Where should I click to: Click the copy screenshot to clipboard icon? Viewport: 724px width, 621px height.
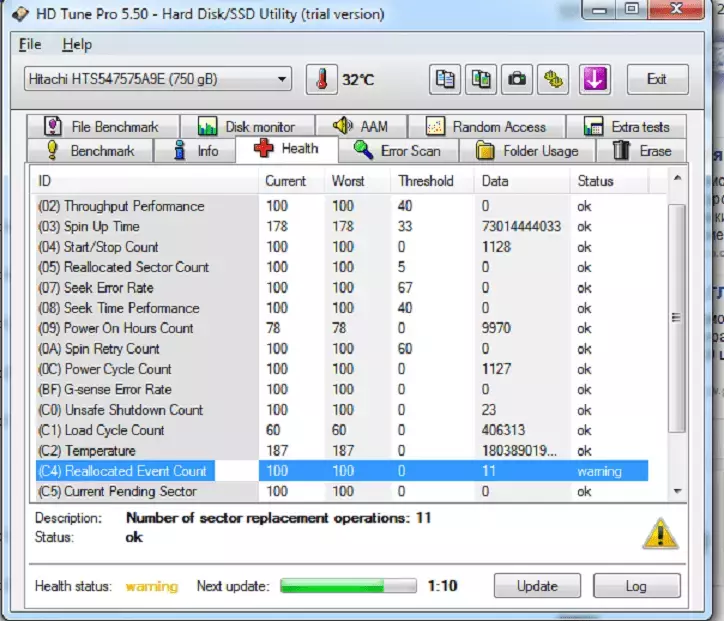pyautogui.click(x=481, y=79)
